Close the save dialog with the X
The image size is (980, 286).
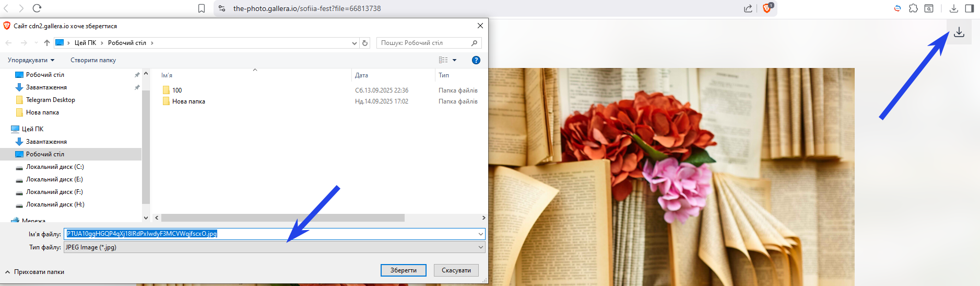(x=480, y=26)
